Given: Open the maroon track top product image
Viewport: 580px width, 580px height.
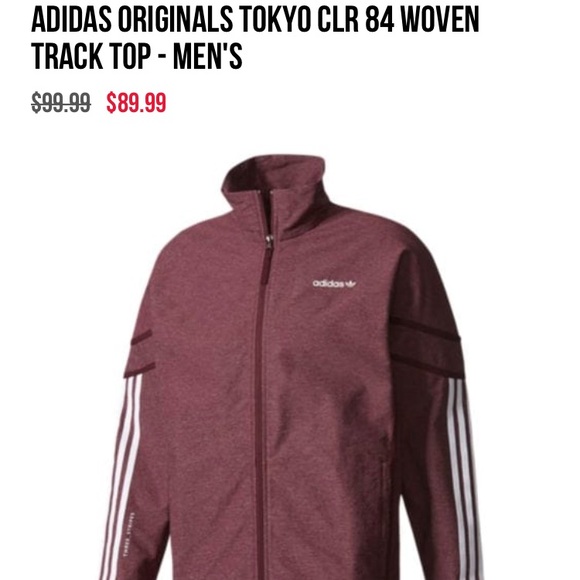Looking at the screenshot, I should coord(290,367).
